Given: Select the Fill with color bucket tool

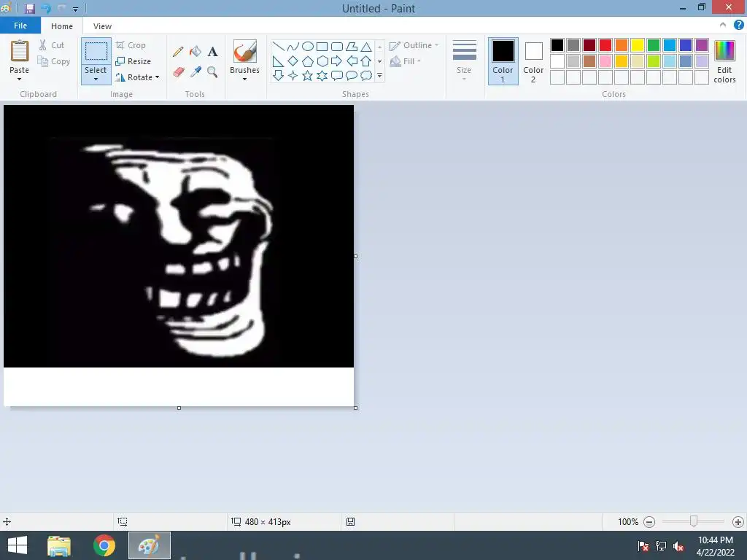Looking at the screenshot, I should 196,52.
